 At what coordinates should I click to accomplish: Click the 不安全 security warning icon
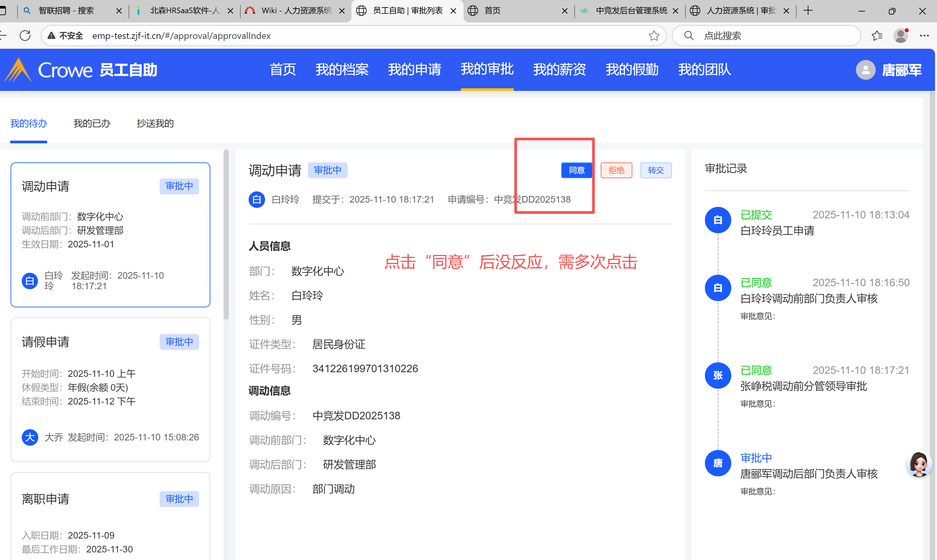point(52,36)
